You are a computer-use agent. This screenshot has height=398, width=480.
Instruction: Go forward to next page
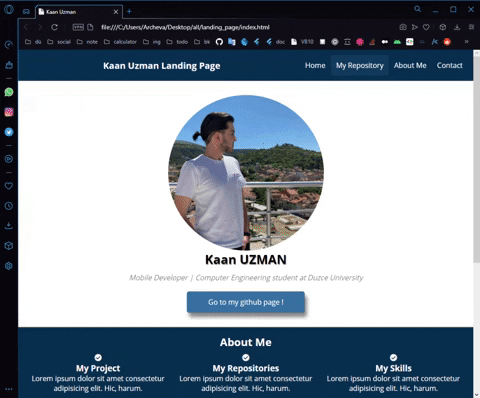click(x=40, y=27)
